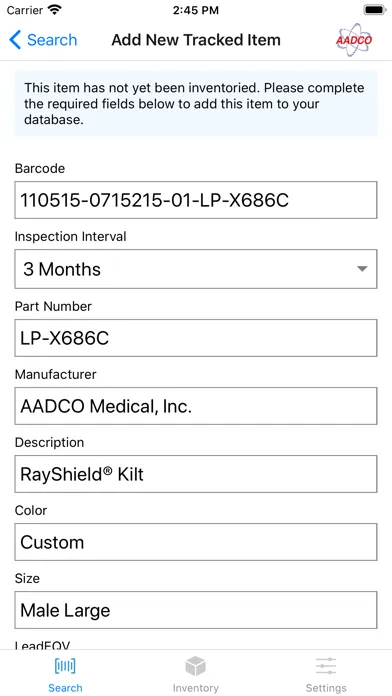Image resolution: width=392 pixels, height=696 pixels.
Task: Edit the Barcode field
Action: pos(196,200)
